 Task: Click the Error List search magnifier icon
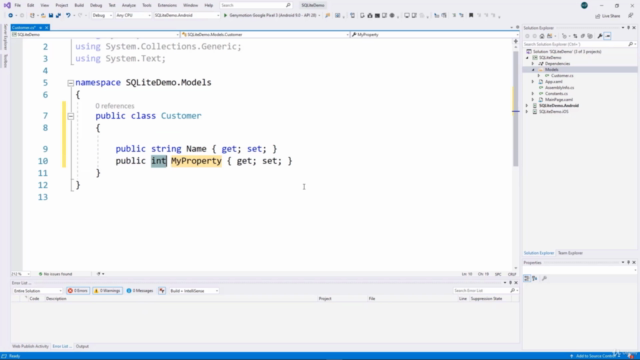point(513,291)
